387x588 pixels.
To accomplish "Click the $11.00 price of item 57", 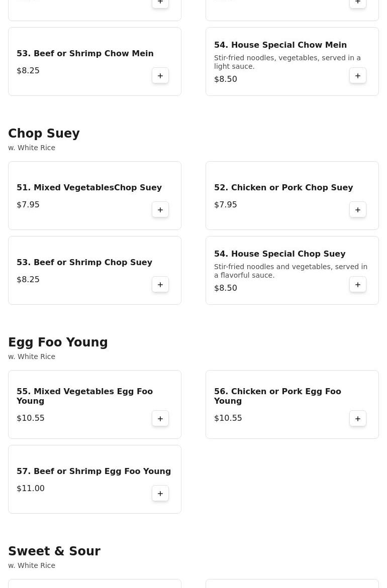I will click(31, 489).
